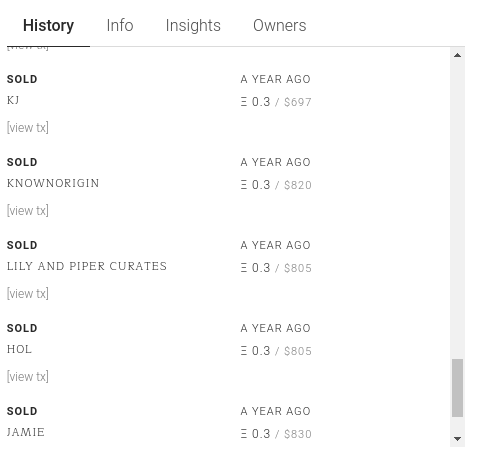The image size is (480, 464).
Task: Click the scrollbar down arrow
Action: [x=457, y=439]
